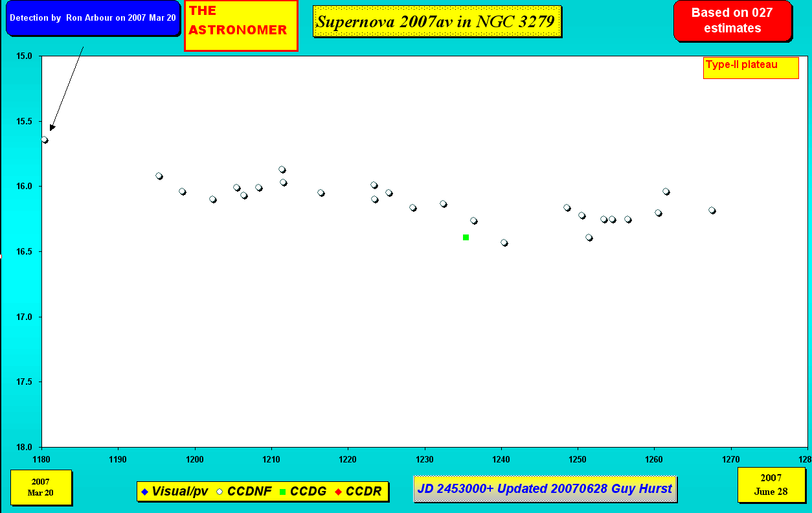Click the 1250 x-axis label

coord(578,459)
